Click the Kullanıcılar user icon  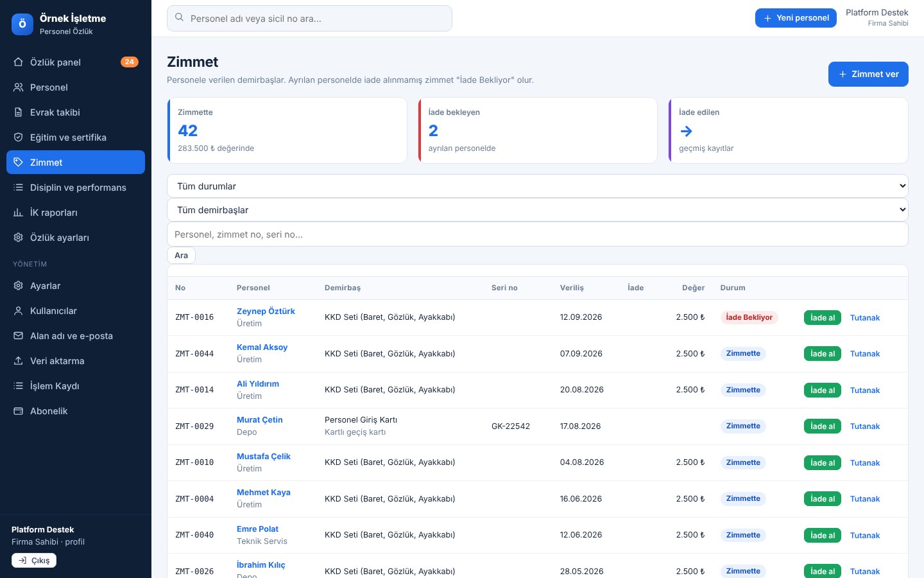click(19, 311)
